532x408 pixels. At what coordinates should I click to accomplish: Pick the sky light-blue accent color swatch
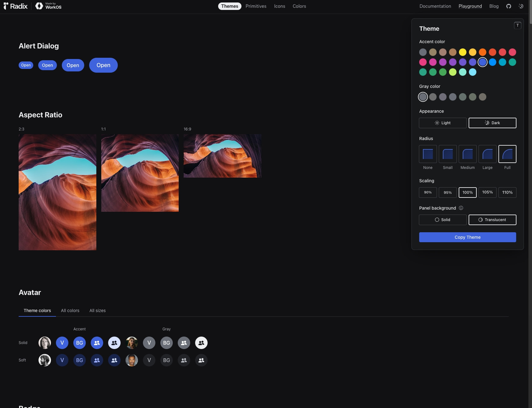473,72
